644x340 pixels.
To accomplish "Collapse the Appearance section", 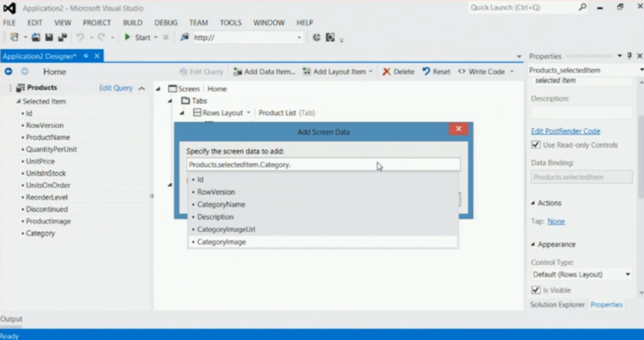I will click(x=533, y=244).
